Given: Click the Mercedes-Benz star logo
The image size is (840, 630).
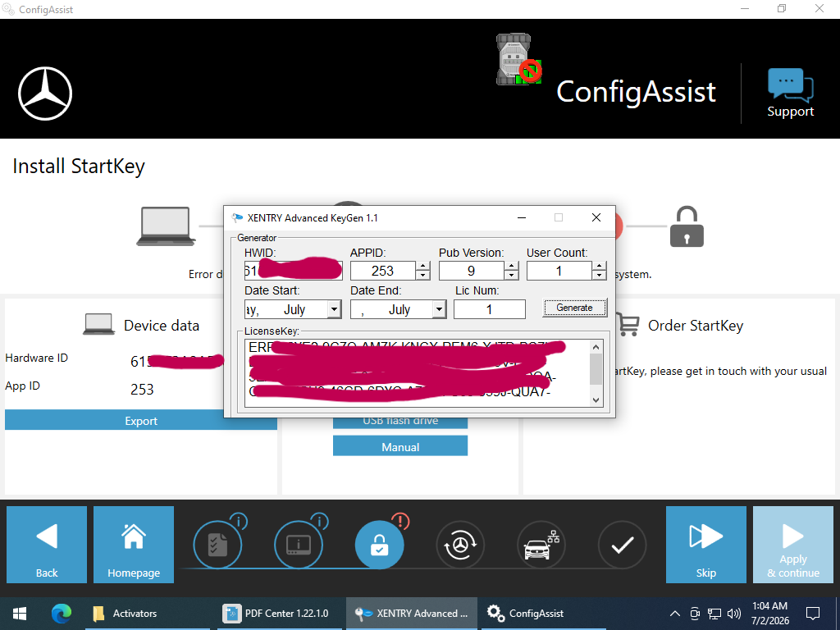Looking at the screenshot, I should tap(45, 94).
